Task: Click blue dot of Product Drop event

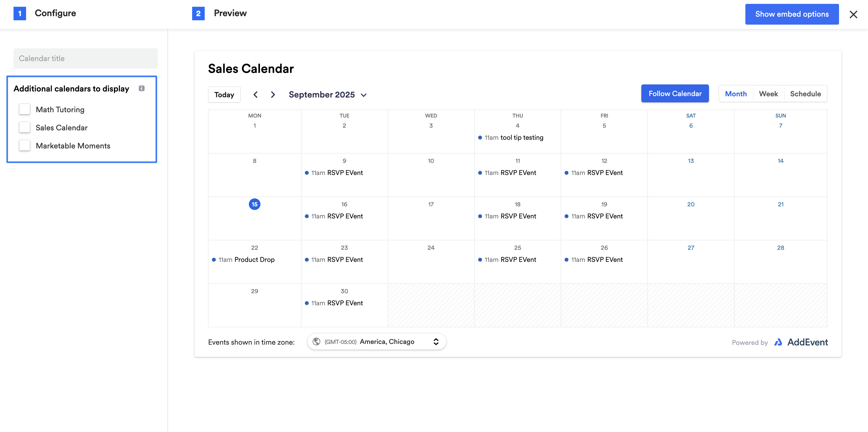Action: pyautogui.click(x=214, y=260)
